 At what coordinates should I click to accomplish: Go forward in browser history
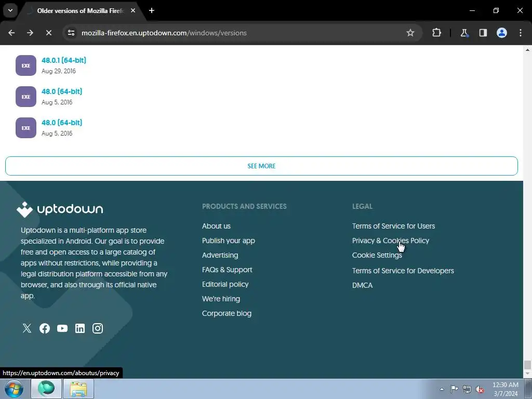[30, 33]
